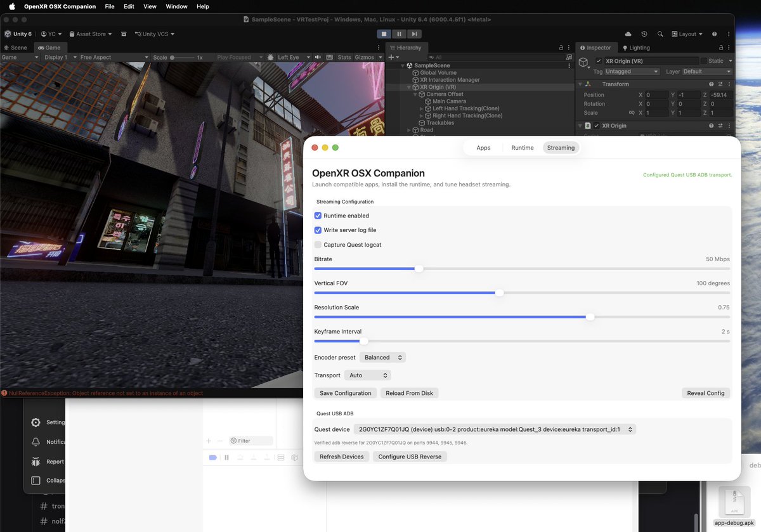Open the package manager icon next to Asset Store
This screenshot has width=761, height=532.
point(124,34)
